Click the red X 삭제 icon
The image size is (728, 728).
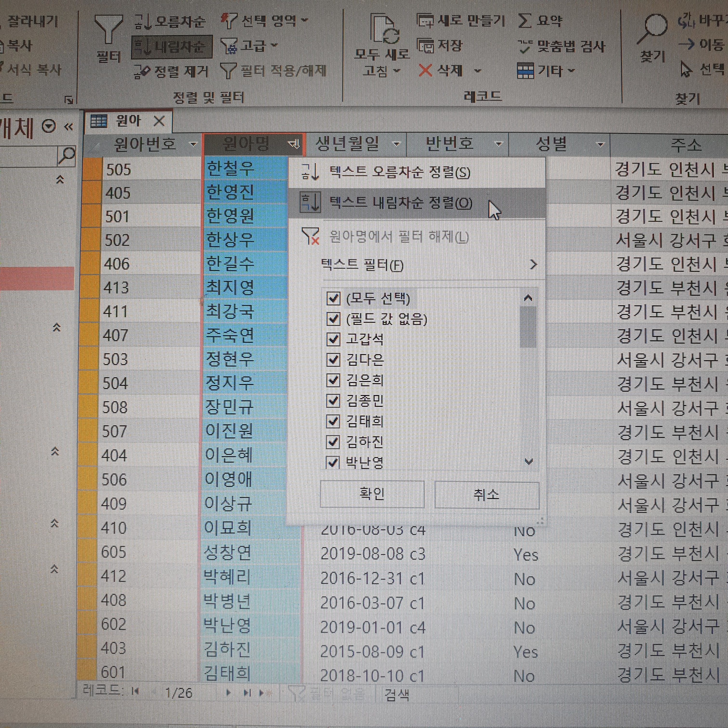(425, 71)
